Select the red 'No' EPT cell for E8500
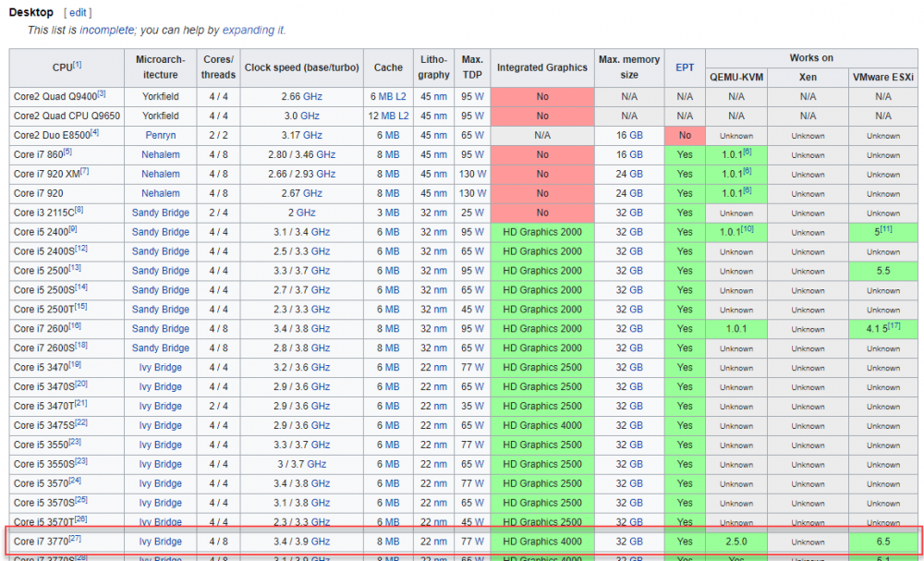Viewport: 924px width, 561px height. point(685,136)
